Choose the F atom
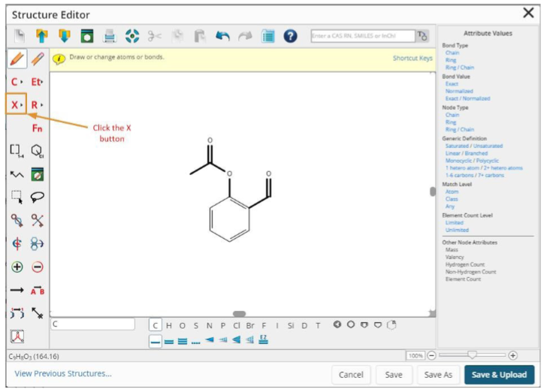The image size is (544, 392). click(x=264, y=326)
